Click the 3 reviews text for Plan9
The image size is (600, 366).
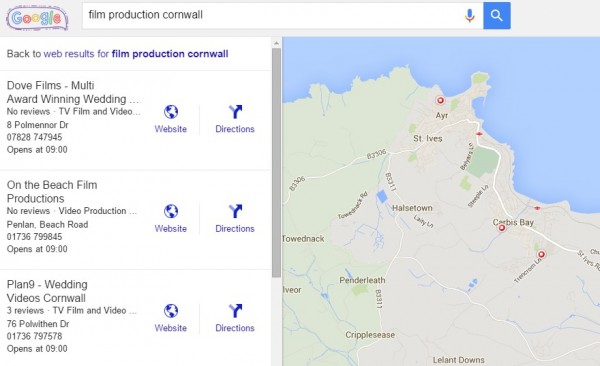(x=25, y=310)
